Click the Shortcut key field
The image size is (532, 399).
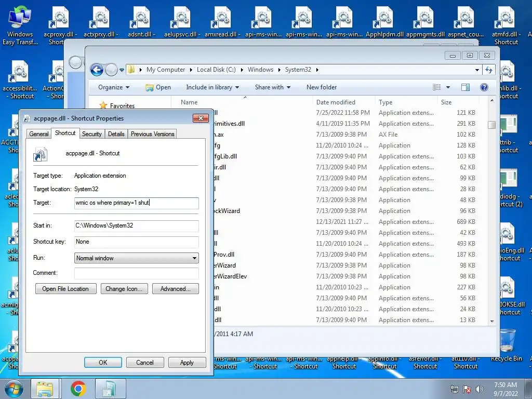coord(137,242)
